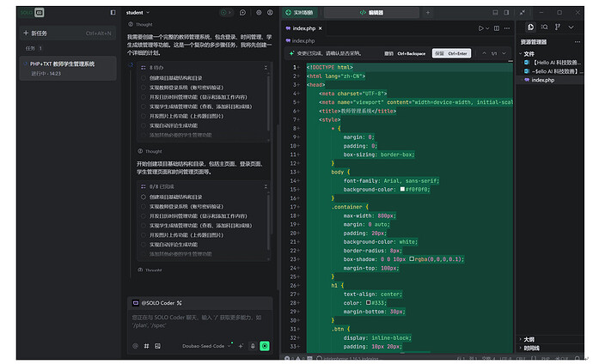Click the microphone voice input icon
This screenshot has width=593, height=364.
(253, 346)
